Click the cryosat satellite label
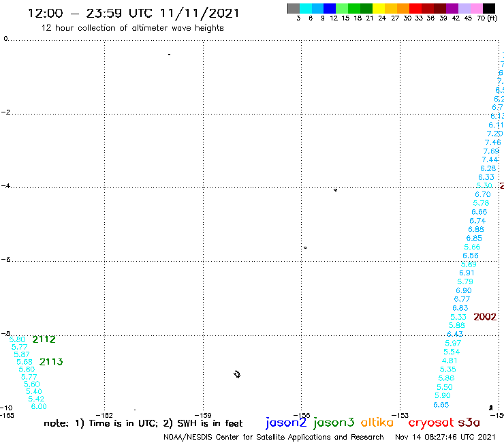 [x=431, y=423]
